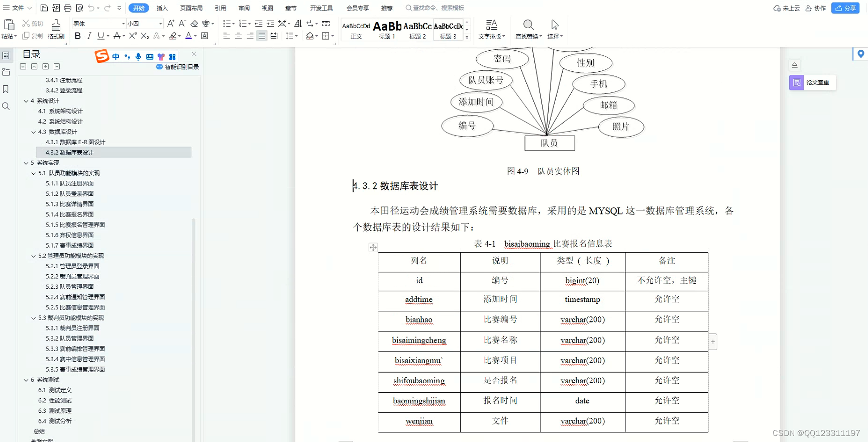
Task: Switch to the 引用 (References) tab
Action: [221, 8]
